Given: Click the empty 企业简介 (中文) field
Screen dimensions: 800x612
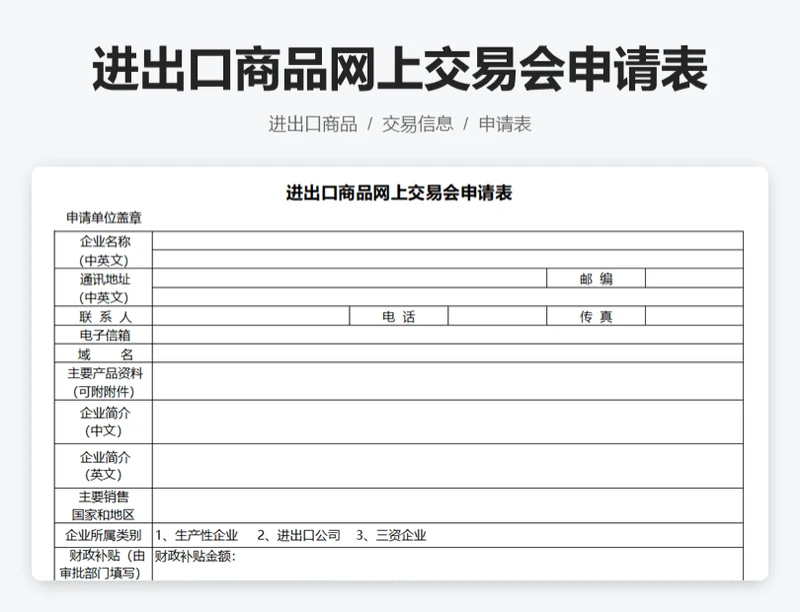Looking at the screenshot, I should (447, 422).
